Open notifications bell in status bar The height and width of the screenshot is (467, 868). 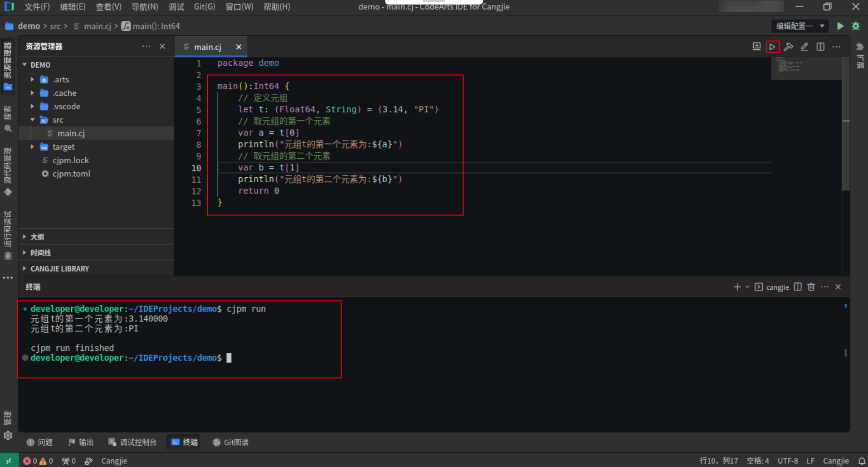(862, 461)
